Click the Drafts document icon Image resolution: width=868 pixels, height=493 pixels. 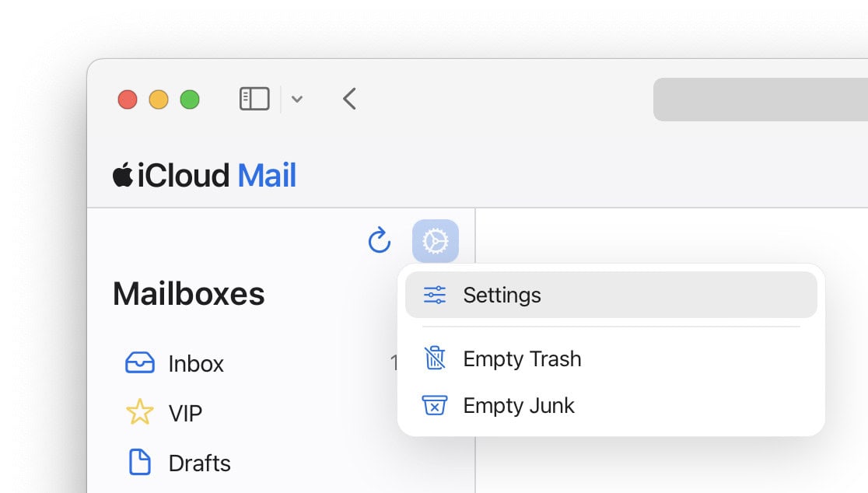pyautogui.click(x=139, y=462)
